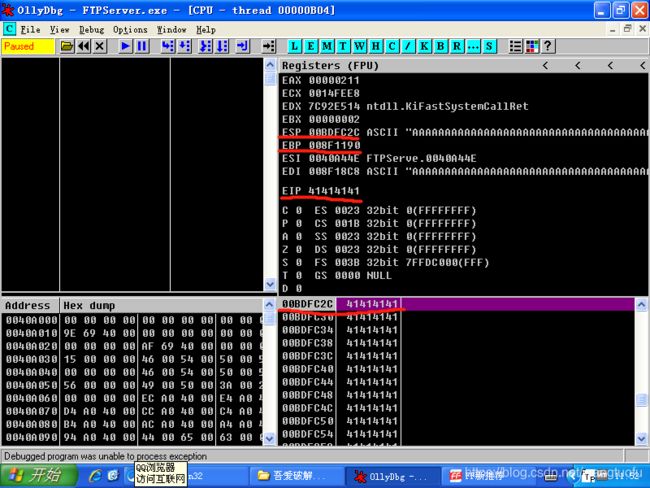The width and height of the screenshot is (650, 488).
Task: Open Log window with L button
Action: coord(294,46)
